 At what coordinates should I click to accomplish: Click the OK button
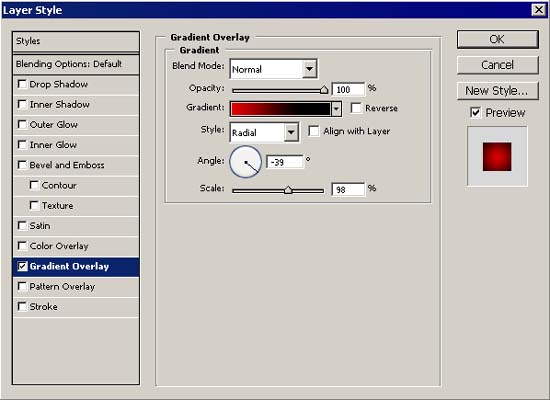tap(497, 39)
